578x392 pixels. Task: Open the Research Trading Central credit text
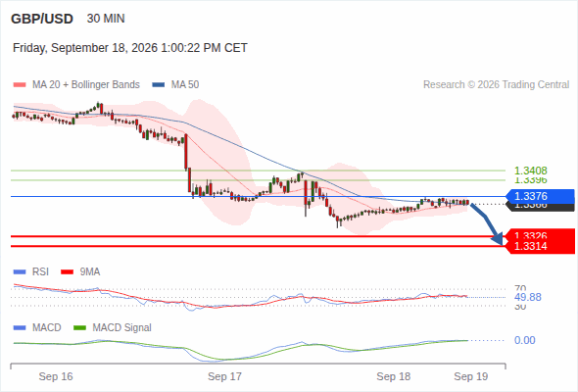point(496,85)
